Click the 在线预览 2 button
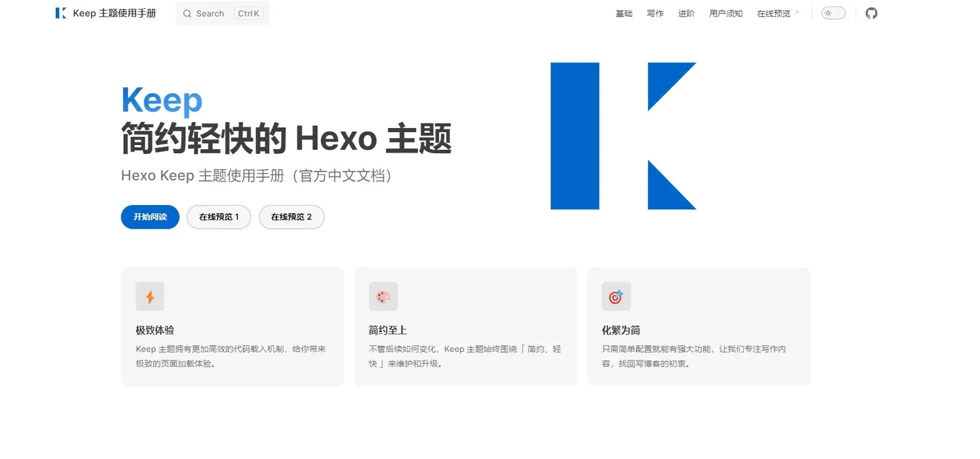The height and width of the screenshot is (459, 980). pyautogui.click(x=291, y=217)
